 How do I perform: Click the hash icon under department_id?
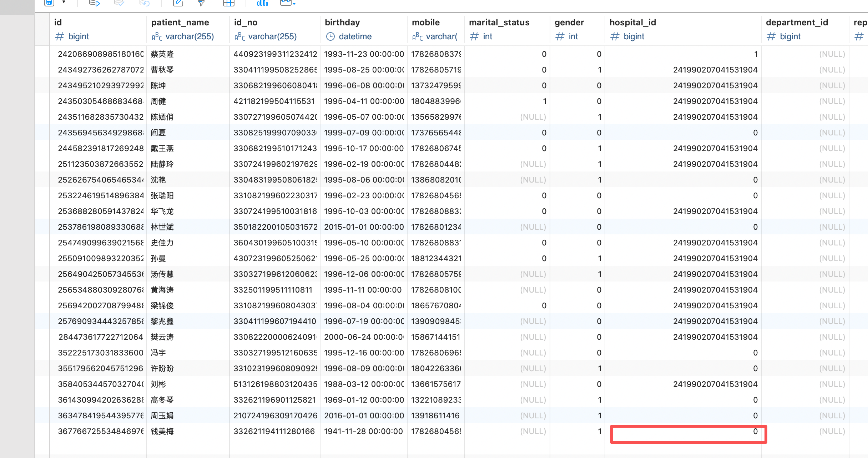click(x=771, y=36)
